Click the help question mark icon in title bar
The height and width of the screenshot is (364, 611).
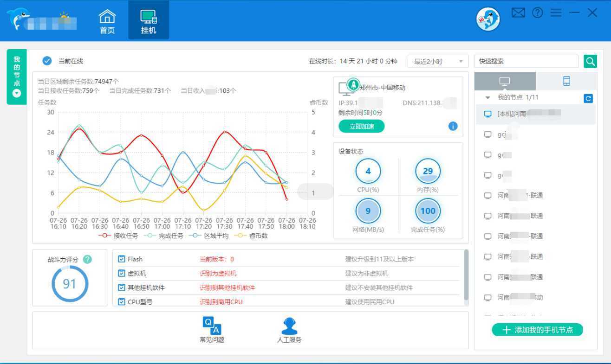point(537,13)
